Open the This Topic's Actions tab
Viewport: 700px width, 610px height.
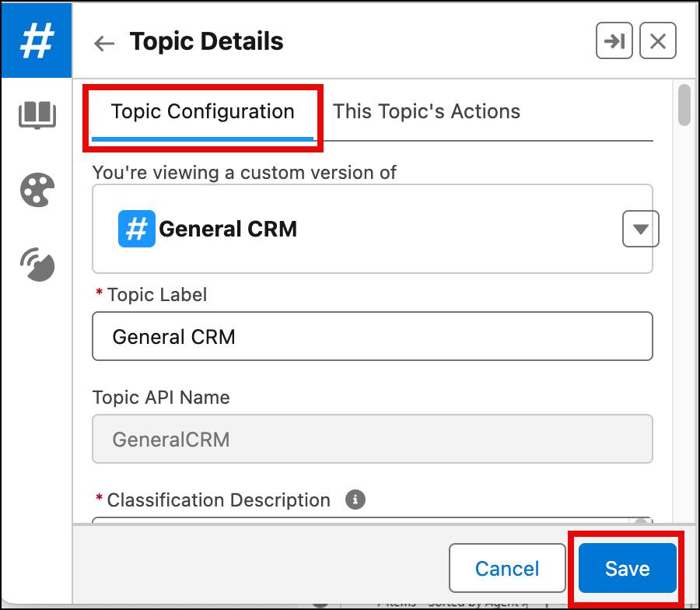point(426,111)
